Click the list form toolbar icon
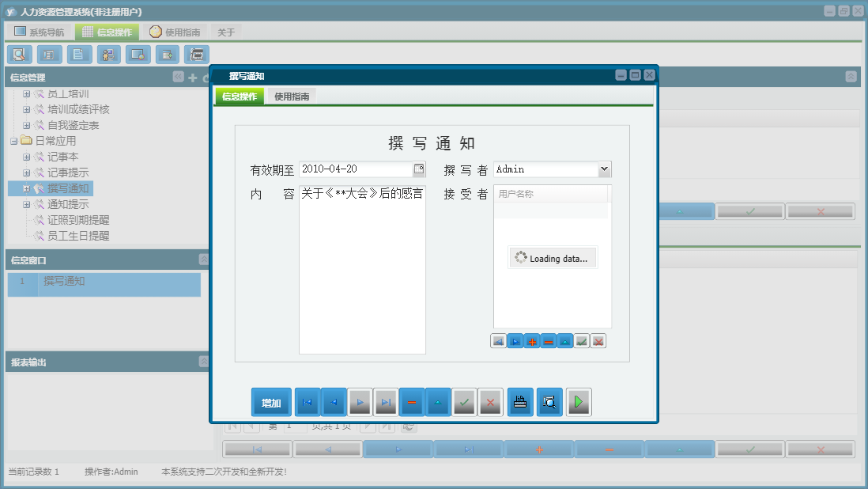Image resolution: width=868 pixels, height=489 pixels. coord(49,55)
